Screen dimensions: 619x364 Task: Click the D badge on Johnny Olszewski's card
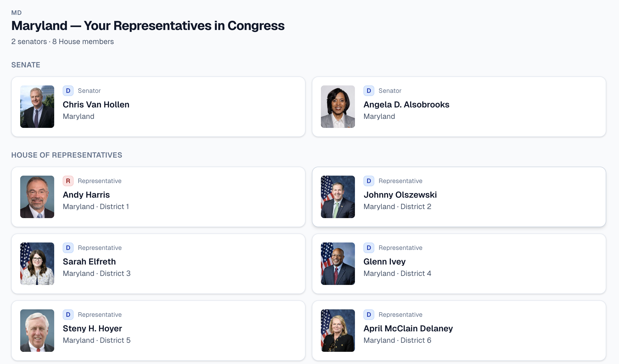[369, 181]
